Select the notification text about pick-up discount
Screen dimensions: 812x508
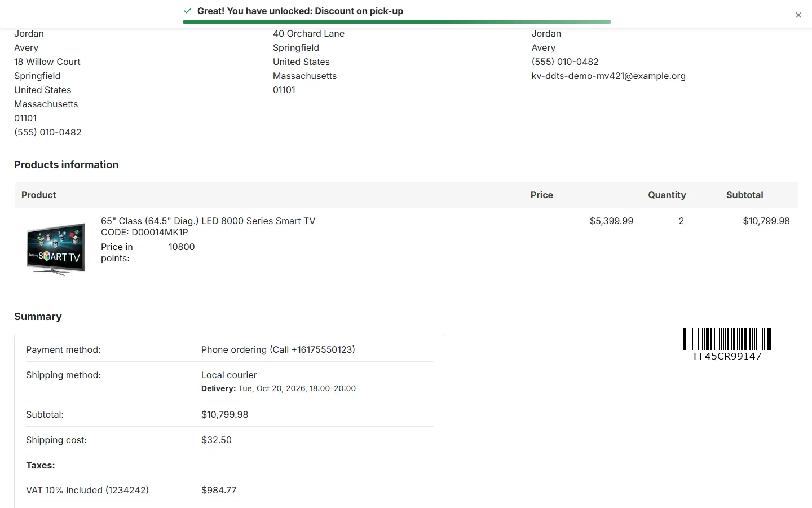(300, 11)
